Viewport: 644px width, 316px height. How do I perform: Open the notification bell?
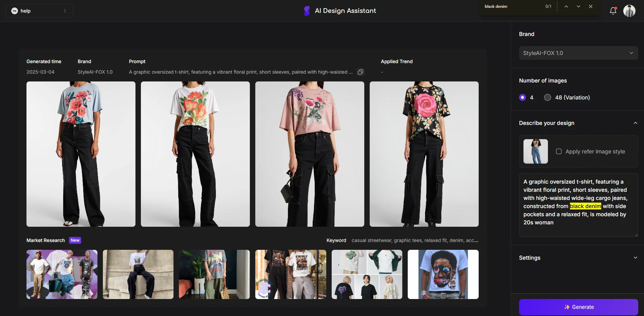613,11
